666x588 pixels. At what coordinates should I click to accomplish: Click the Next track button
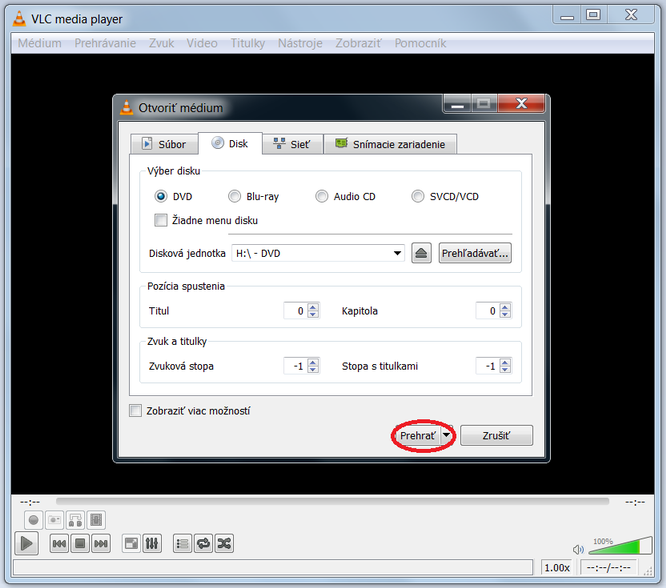pos(101,543)
